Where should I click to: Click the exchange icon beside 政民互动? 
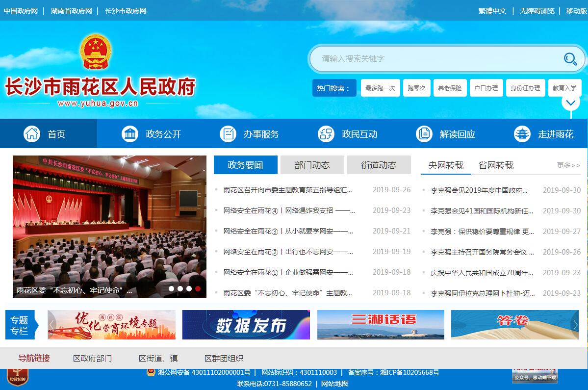(326, 134)
